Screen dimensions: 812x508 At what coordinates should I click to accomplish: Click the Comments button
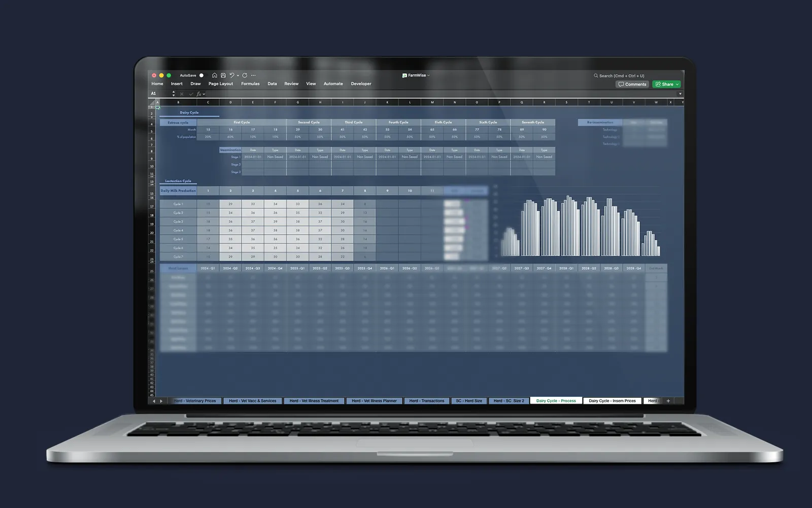[632, 84]
